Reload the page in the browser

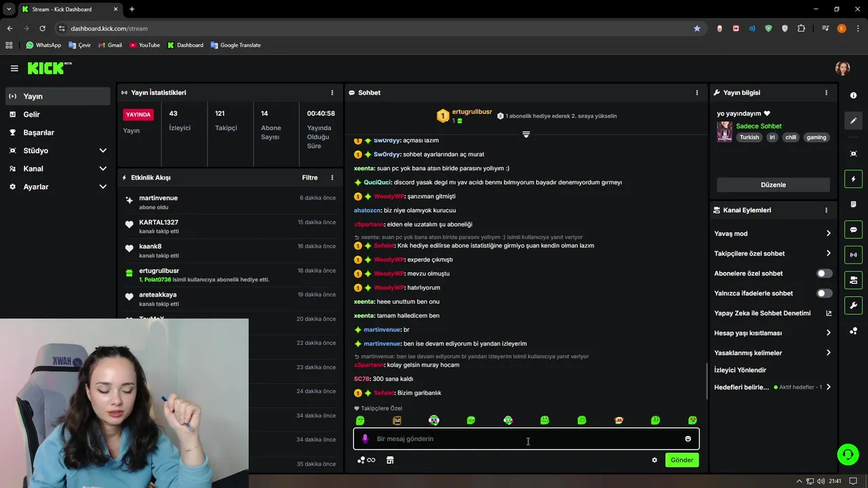coord(42,28)
